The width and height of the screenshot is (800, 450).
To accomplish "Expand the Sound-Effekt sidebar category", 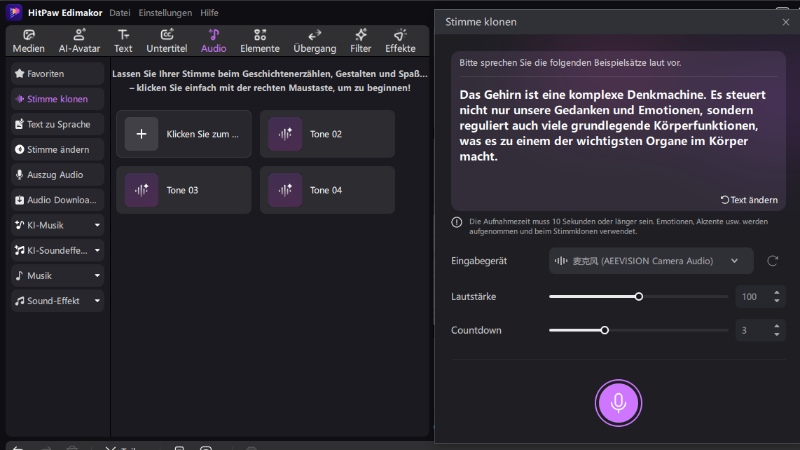I will coord(97,300).
